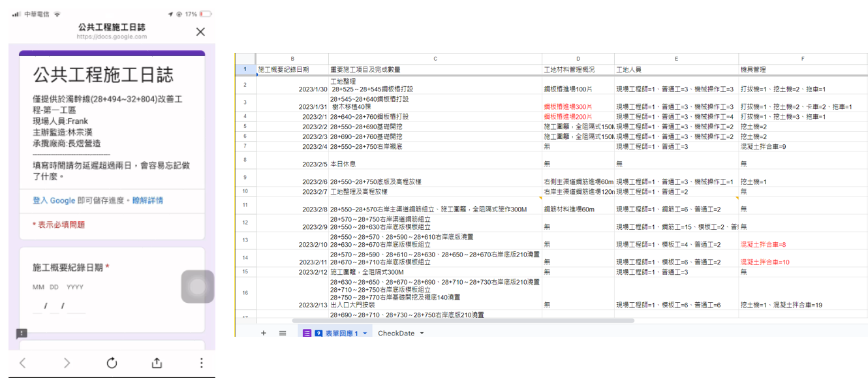Select column B header
The image size is (868, 389).
tap(292, 59)
